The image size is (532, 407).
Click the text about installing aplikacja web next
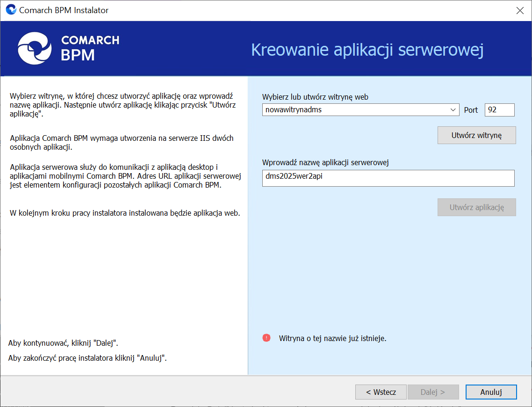point(125,213)
